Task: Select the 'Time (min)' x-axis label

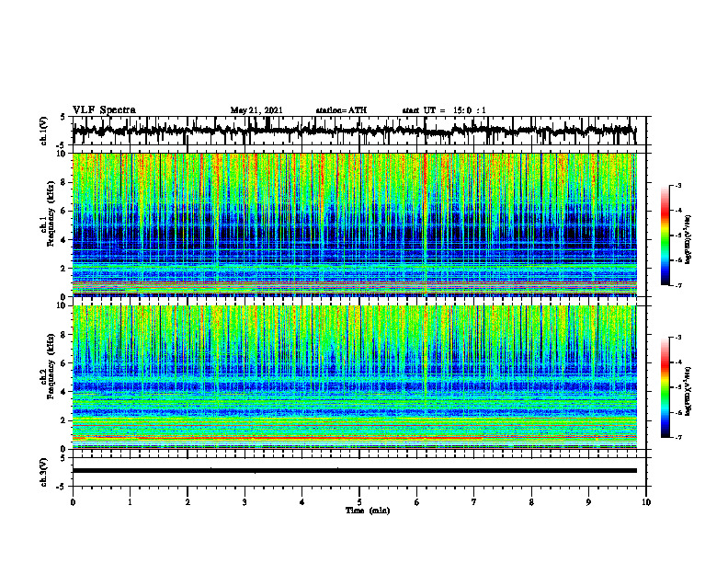Action: 368,511
